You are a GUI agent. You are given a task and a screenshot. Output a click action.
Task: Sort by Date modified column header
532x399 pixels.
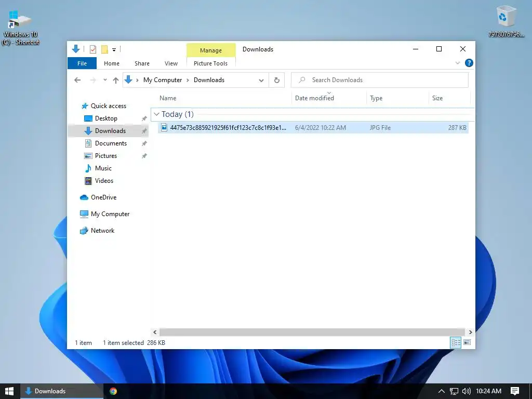click(x=314, y=98)
